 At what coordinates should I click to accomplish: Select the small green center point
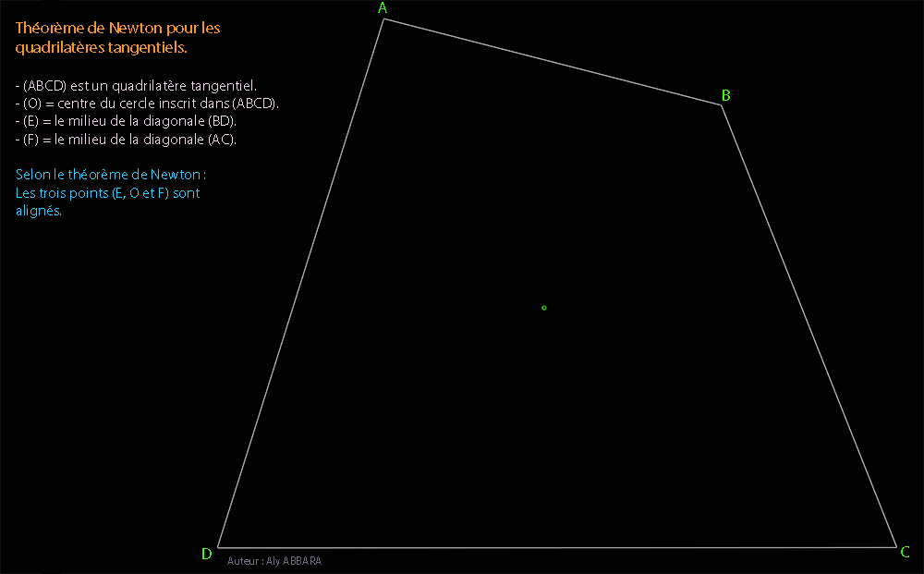543,308
